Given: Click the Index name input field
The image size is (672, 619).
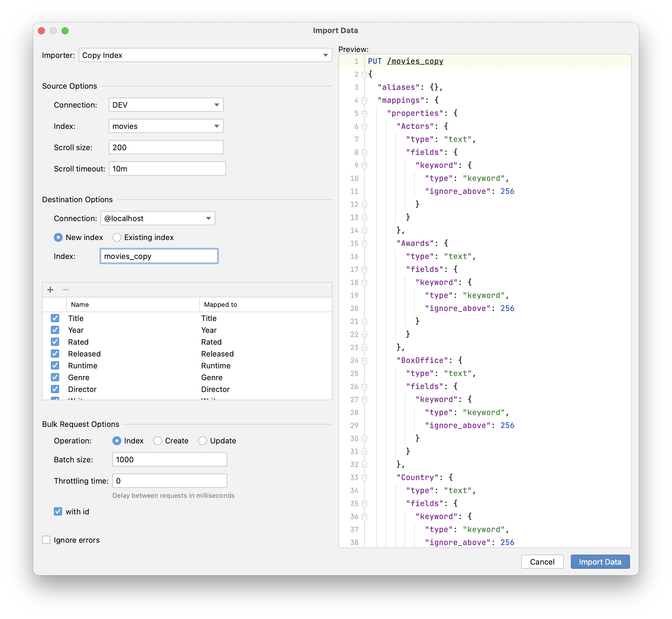Looking at the screenshot, I should pos(158,256).
